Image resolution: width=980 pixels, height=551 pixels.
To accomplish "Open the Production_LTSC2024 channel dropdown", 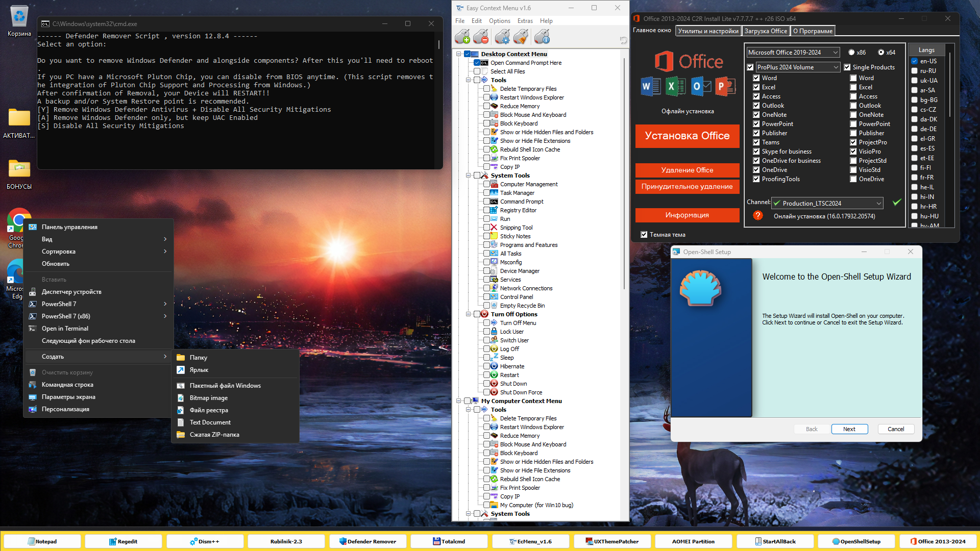I will (827, 203).
